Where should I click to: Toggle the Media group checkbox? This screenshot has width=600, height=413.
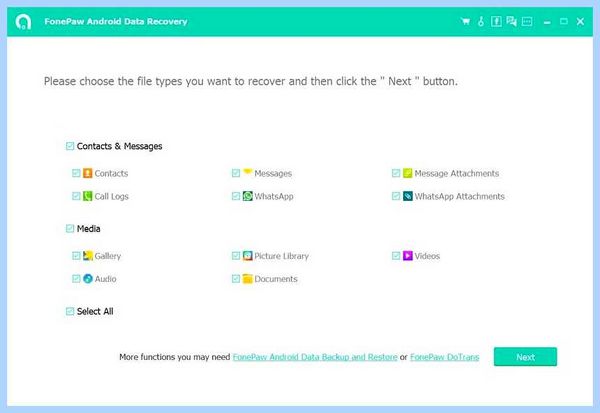coord(70,229)
